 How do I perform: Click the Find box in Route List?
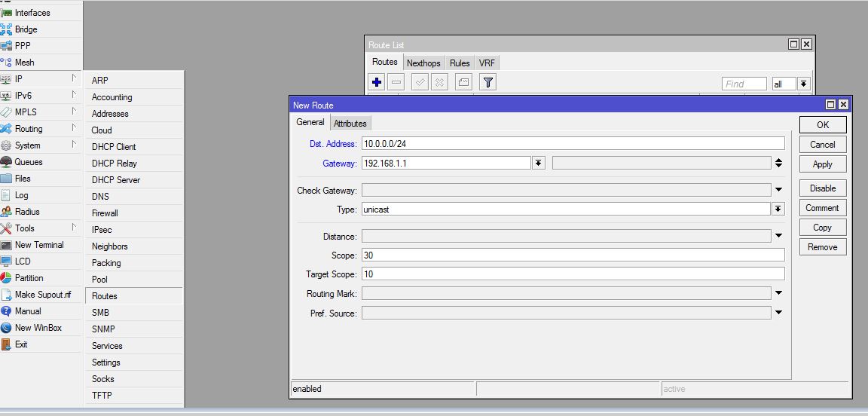pos(744,84)
